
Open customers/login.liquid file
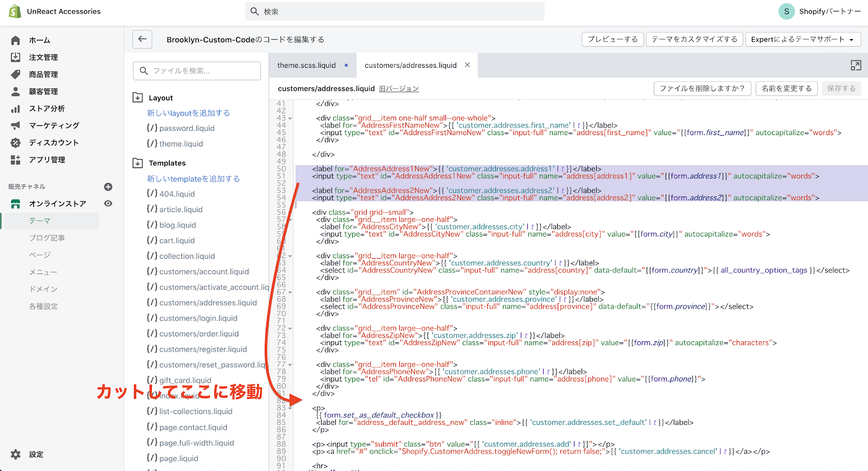coord(198,318)
